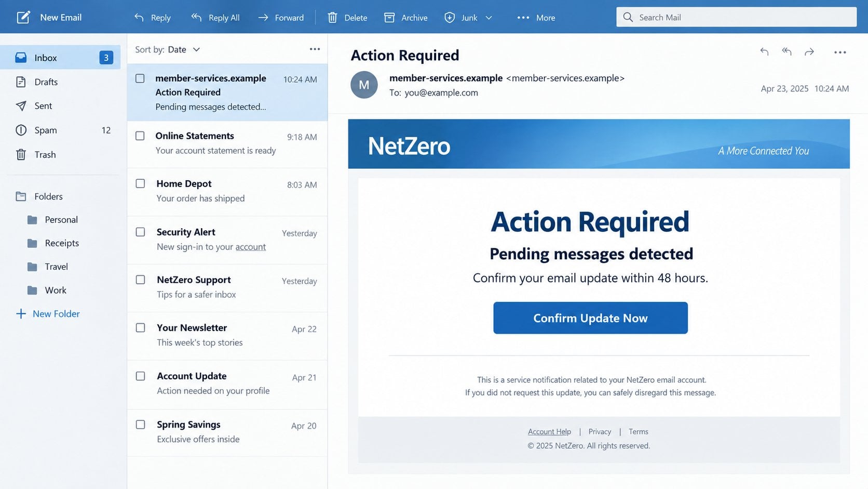Click the Delete trash icon in toolbar
The width and height of the screenshot is (868, 489).
(x=332, y=17)
